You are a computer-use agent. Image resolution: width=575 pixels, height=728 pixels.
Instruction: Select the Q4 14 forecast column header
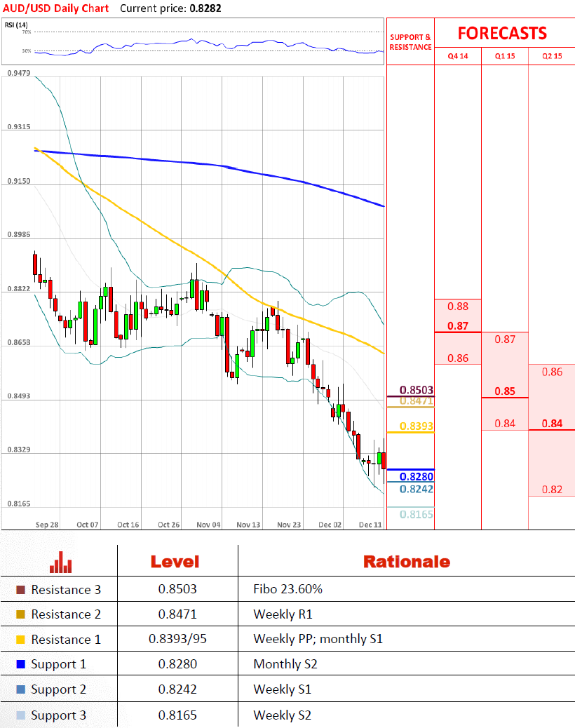[458, 56]
